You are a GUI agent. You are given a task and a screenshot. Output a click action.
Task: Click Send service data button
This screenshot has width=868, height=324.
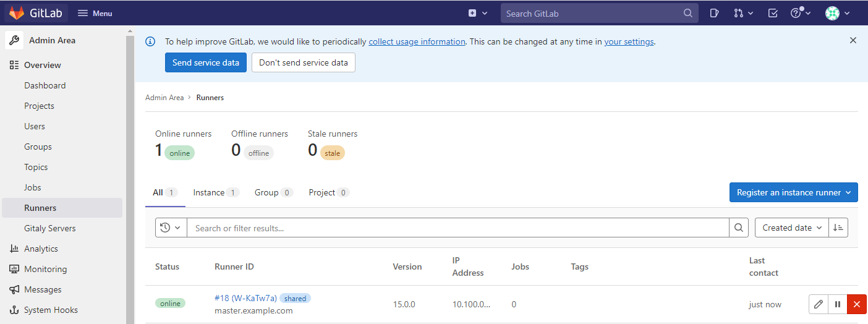click(x=206, y=62)
